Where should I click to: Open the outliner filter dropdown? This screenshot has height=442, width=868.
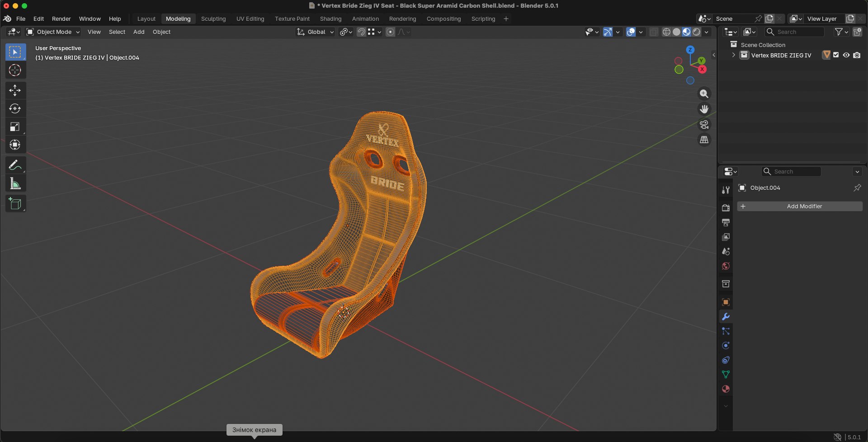[841, 32]
